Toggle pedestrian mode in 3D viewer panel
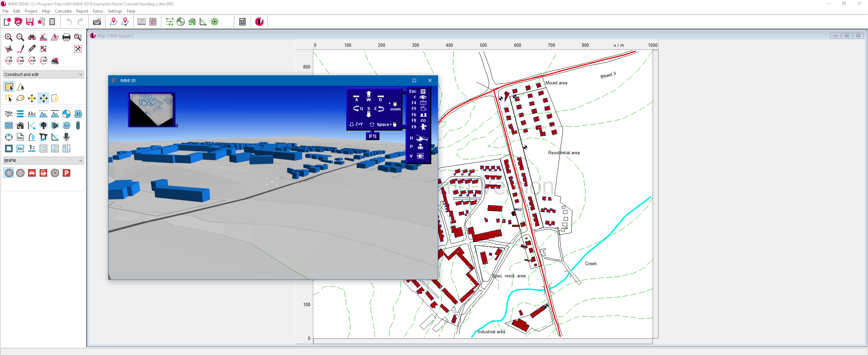Screen dimensions: 868x355 tap(420, 147)
